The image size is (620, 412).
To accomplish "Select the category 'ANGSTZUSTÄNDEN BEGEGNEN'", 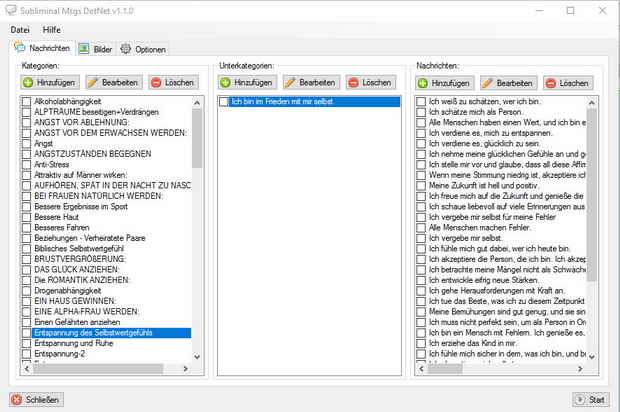I will point(93,154).
